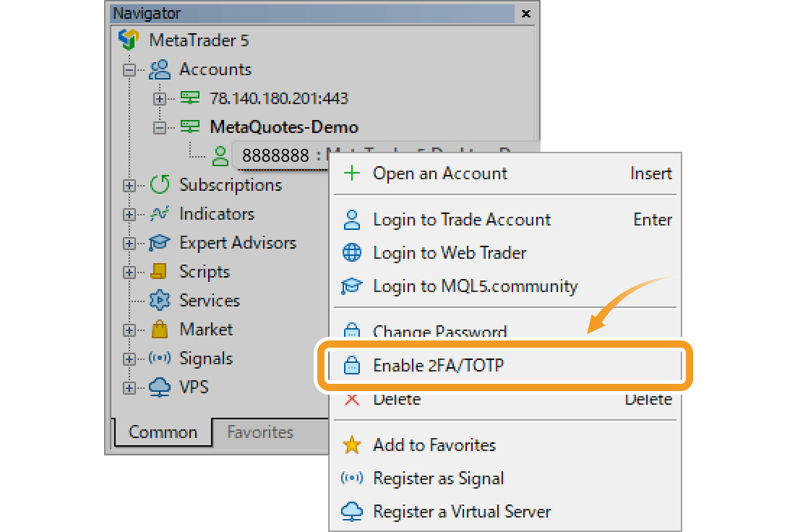Click the server icon beside MetaQuotes-Demo
The width and height of the screenshot is (795, 532).
(190, 126)
